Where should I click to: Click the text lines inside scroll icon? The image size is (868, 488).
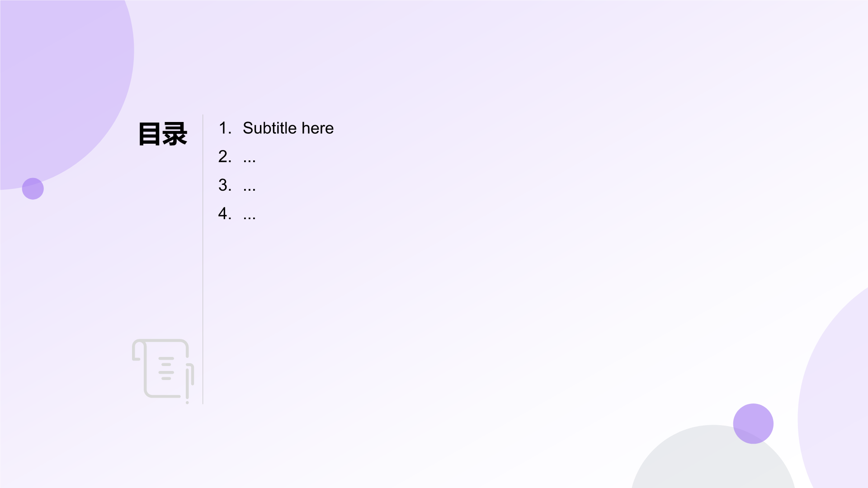[166, 368]
